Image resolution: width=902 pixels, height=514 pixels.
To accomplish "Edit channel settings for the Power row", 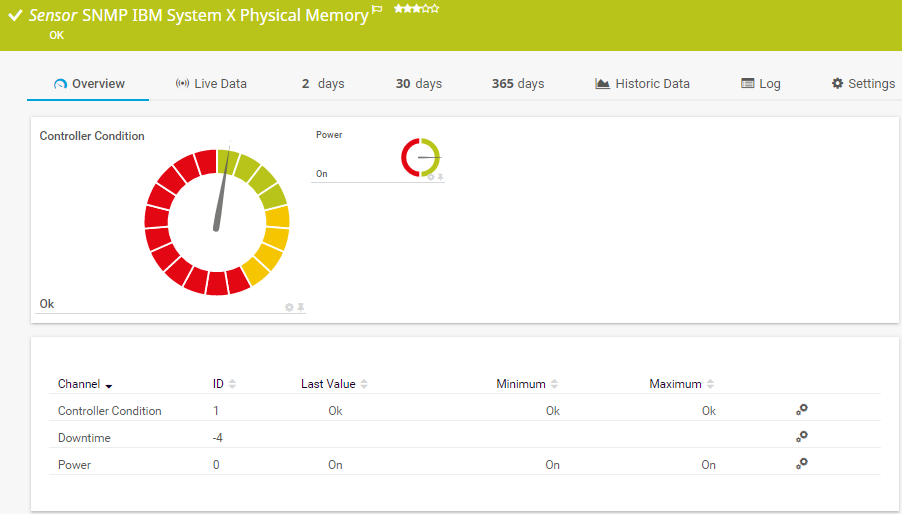I will 801,464.
